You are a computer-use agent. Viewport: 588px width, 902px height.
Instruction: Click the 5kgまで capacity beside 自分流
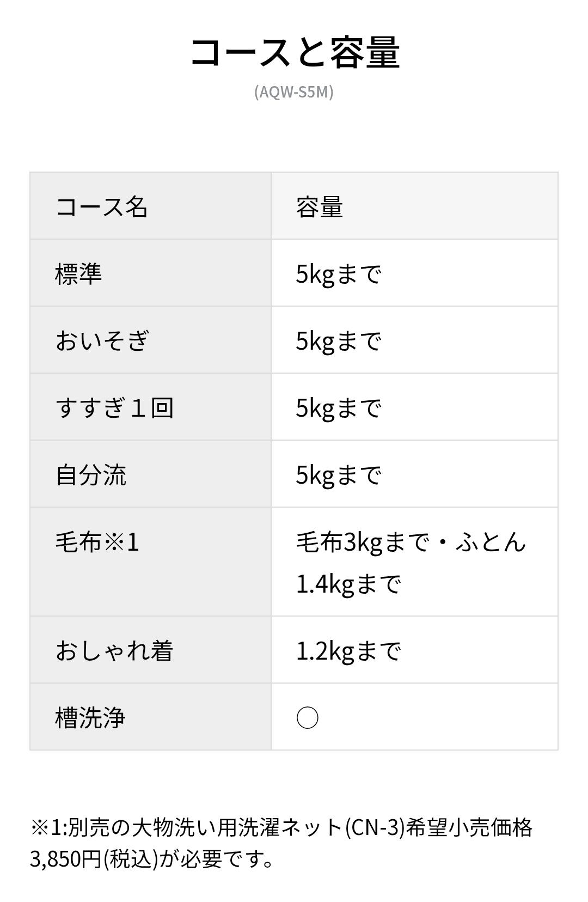pos(338,474)
